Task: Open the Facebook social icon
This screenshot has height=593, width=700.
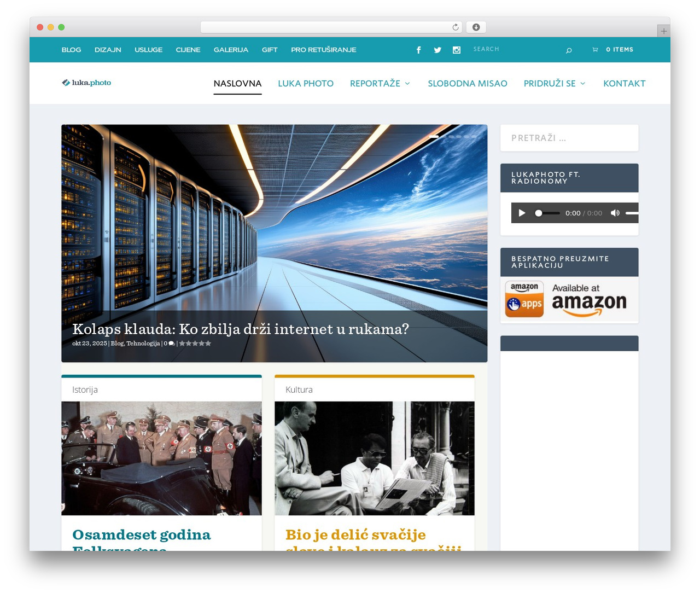Action: pyautogui.click(x=419, y=50)
